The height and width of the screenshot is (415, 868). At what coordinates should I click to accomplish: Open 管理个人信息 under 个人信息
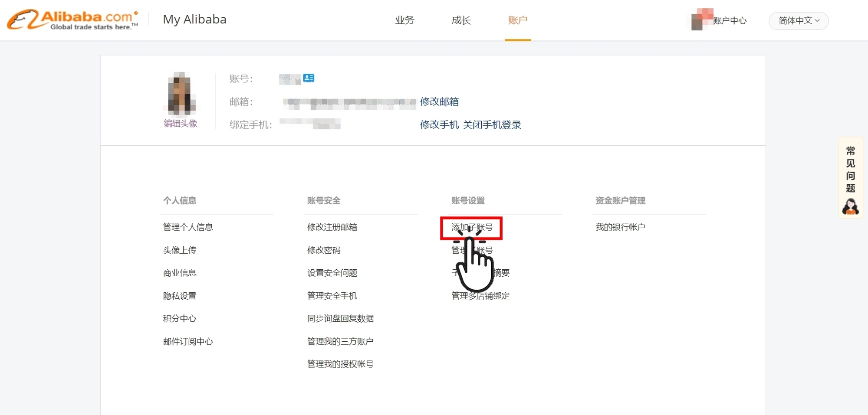click(188, 227)
